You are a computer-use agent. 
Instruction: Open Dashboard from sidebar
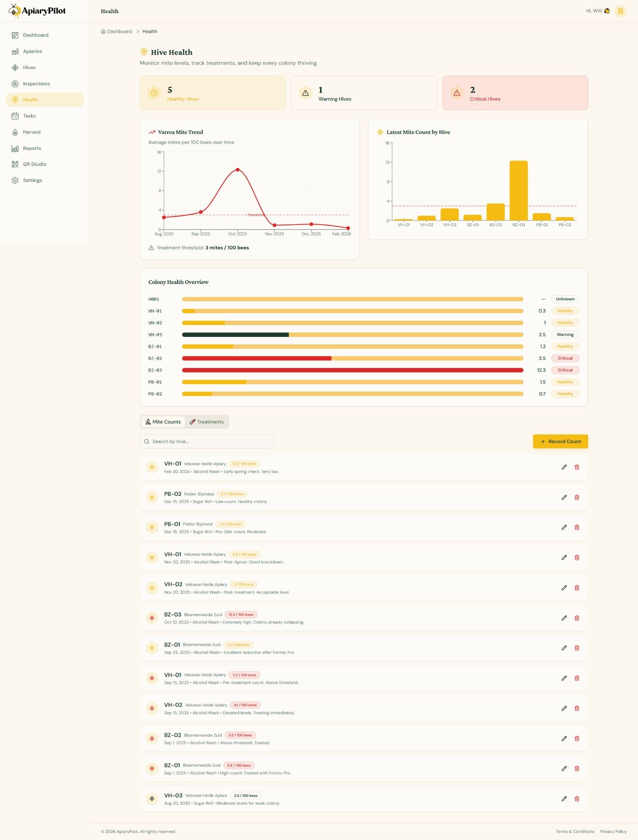tap(45, 35)
